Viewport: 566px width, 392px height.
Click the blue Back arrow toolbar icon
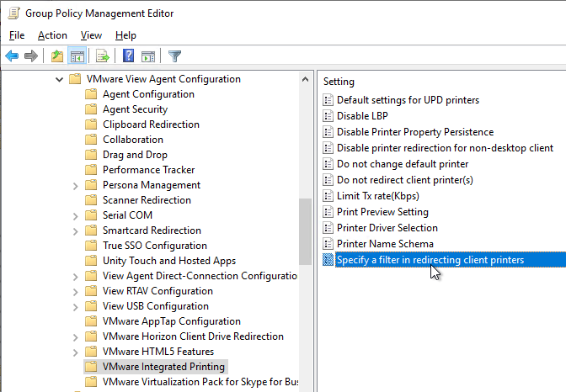point(12,56)
